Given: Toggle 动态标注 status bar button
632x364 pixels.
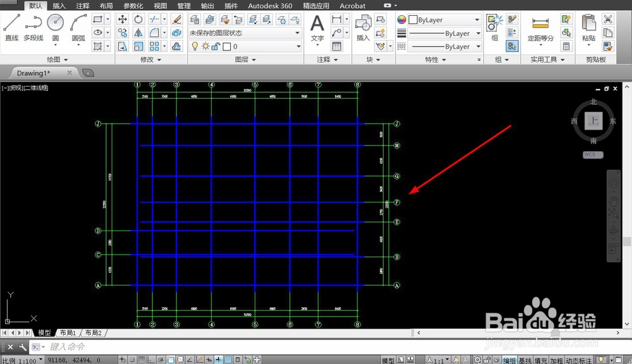Looking at the screenshot, I should [x=578, y=360].
